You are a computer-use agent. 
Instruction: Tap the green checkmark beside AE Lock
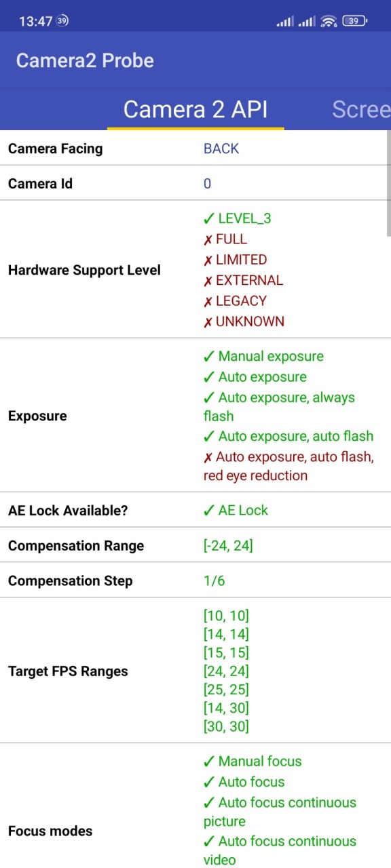pyautogui.click(x=209, y=511)
